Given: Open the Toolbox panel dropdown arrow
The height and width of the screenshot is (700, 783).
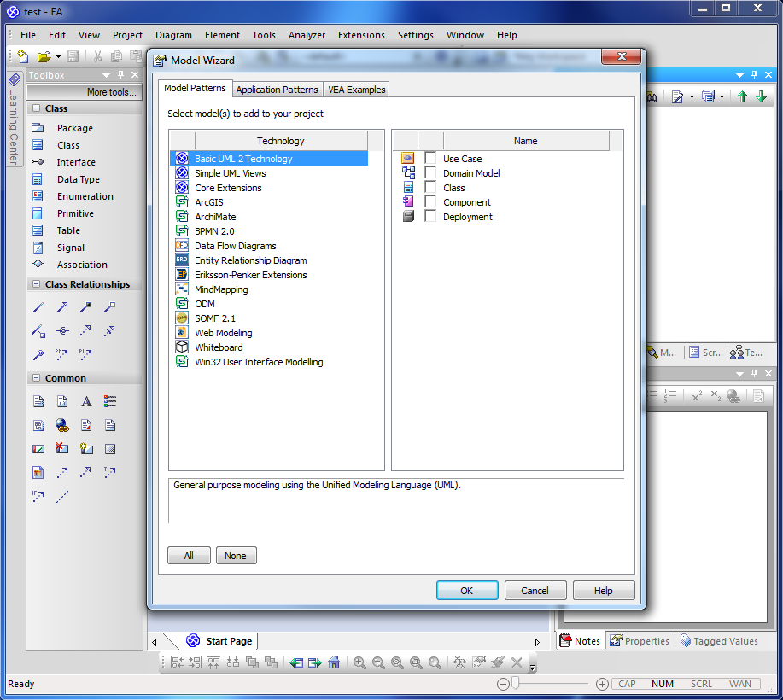Looking at the screenshot, I should [x=107, y=75].
